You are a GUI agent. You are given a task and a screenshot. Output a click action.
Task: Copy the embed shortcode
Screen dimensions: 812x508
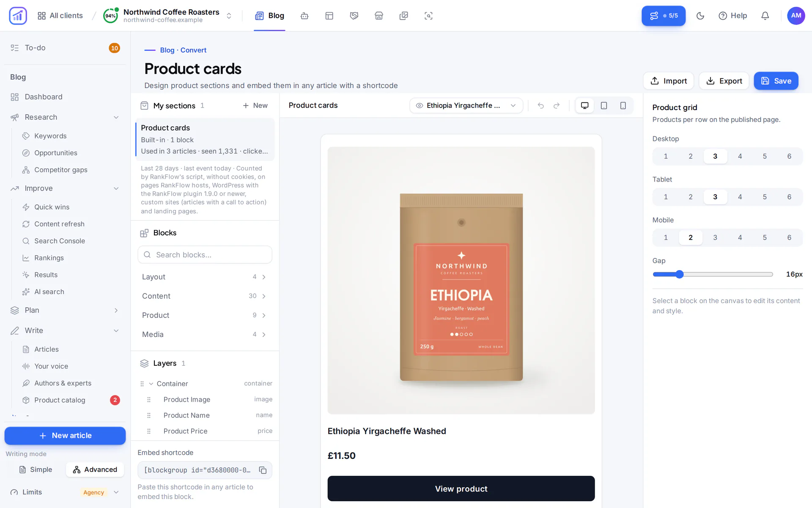click(x=263, y=470)
